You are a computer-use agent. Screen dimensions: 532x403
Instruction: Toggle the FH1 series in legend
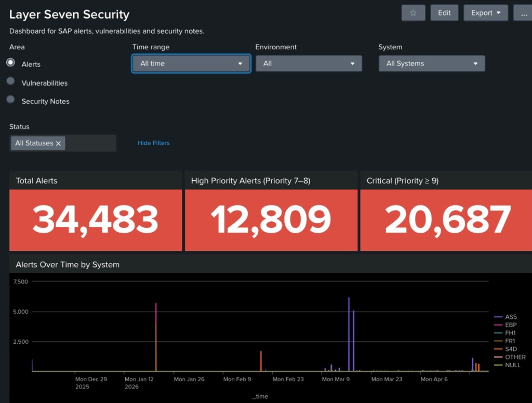pos(510,333)
